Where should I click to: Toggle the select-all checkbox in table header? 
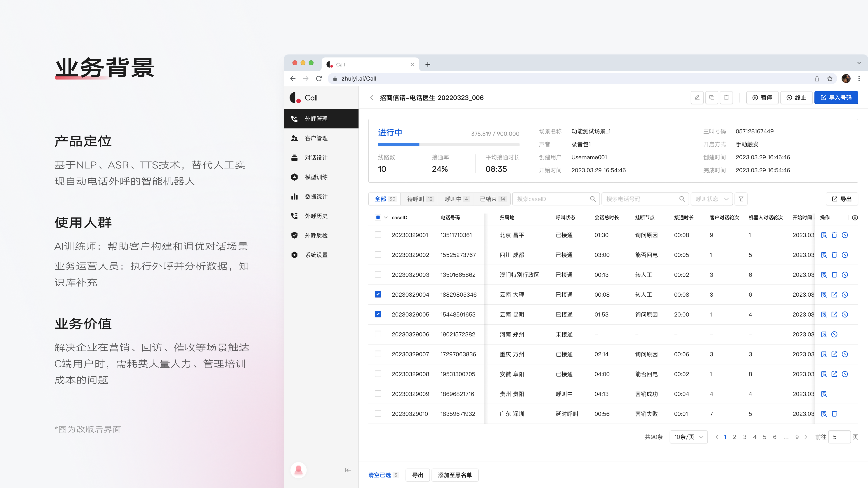pos(378,218)
